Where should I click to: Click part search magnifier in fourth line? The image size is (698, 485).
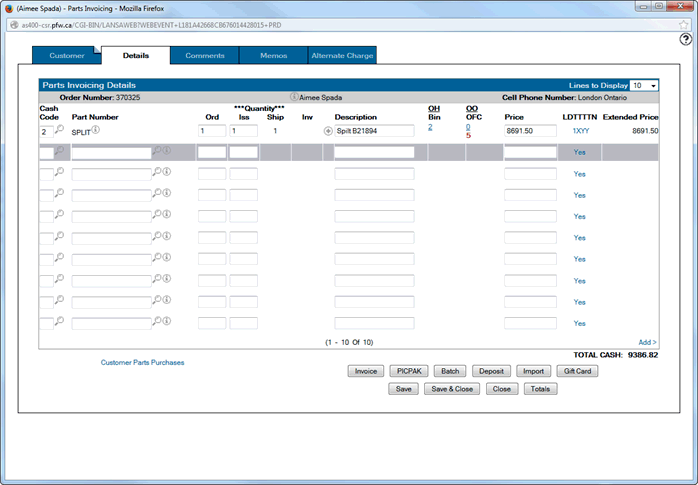[157, 193]
